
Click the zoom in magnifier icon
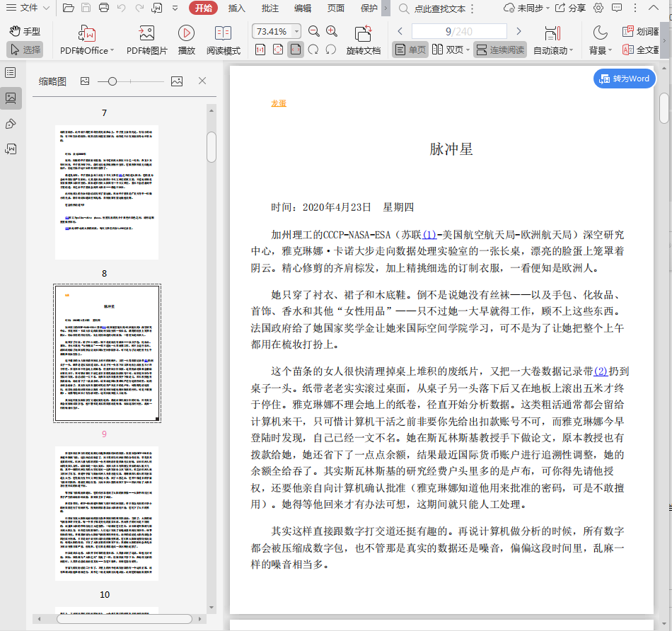[x=332, y=31]
